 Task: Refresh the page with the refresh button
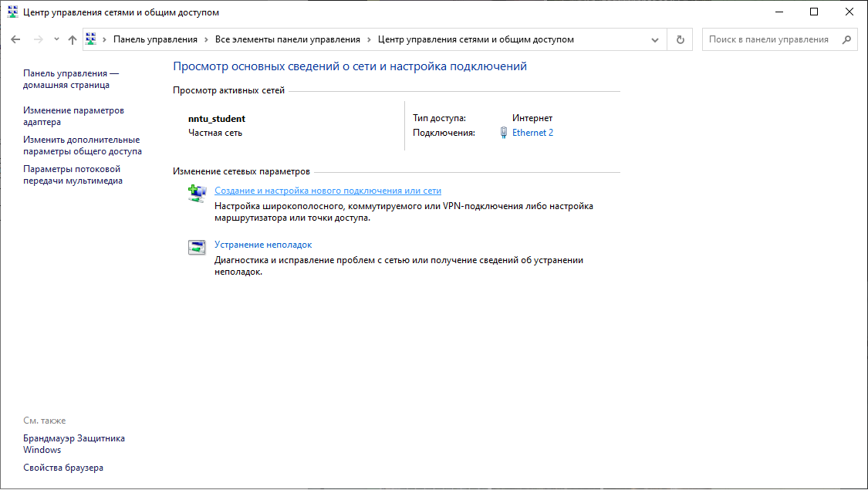click(x=681, y=40)
